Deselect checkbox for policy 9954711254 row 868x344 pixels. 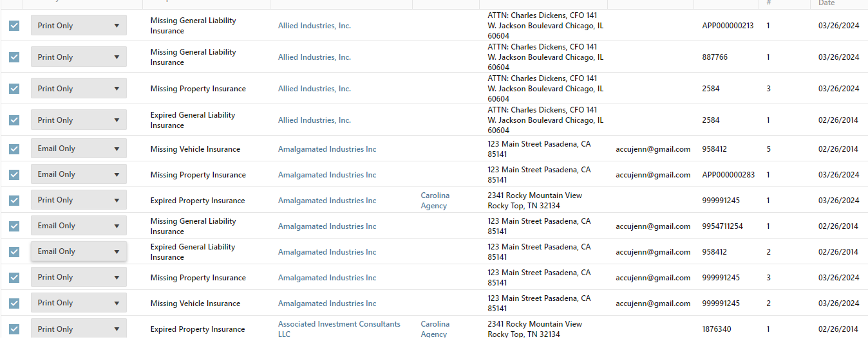(x=14, y=226)
